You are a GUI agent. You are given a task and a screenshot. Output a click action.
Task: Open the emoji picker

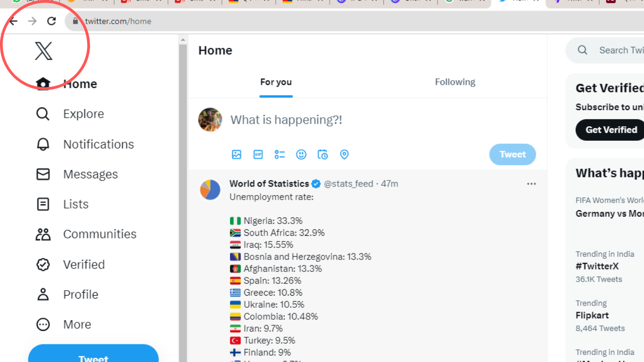tap(301, 154)
